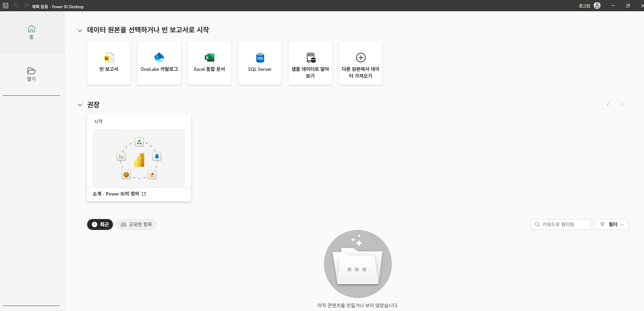Open the 시작 Power BI thumbnail card

(139, 158)
